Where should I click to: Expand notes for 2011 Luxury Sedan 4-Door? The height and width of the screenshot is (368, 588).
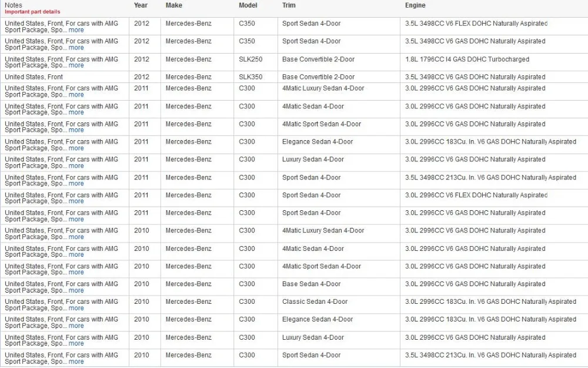click(76, 166)
